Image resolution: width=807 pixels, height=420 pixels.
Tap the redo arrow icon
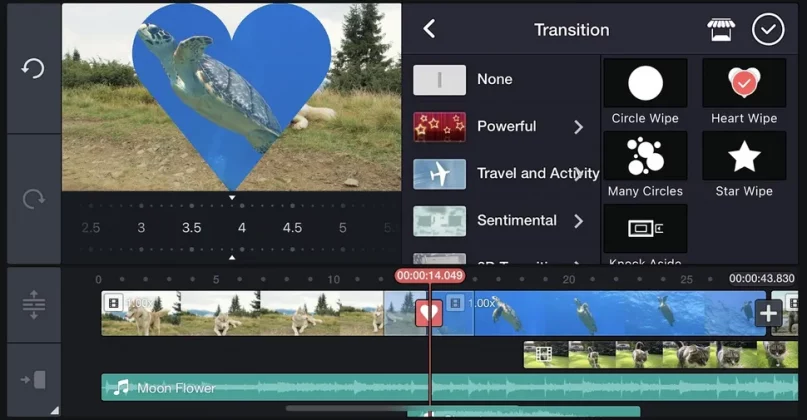33,199
